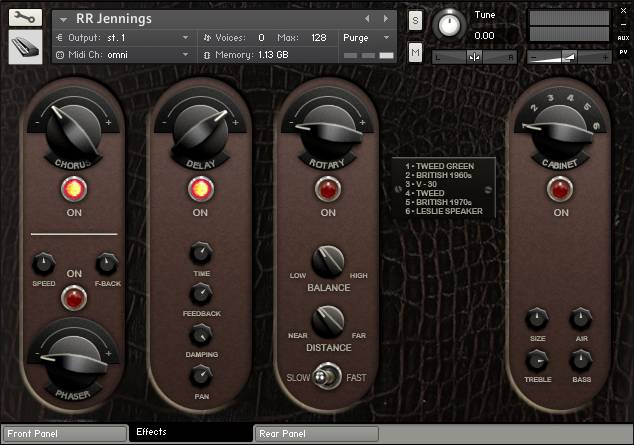Switch to the Rear Panel tab

pos(316,434)
